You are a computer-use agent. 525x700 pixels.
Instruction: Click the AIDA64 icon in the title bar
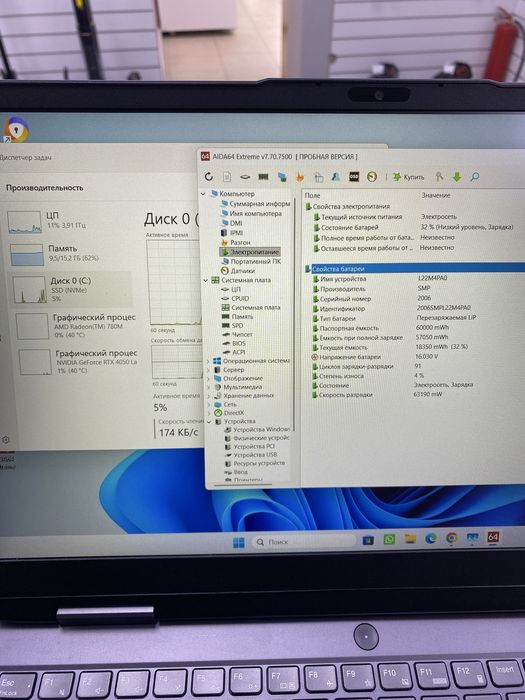205,156
